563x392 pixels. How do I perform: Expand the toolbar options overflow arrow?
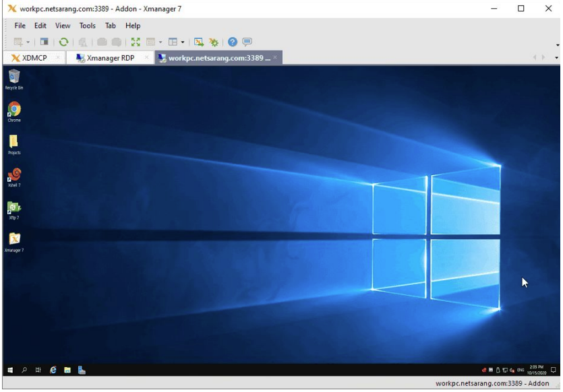pyautogui.click(x=557, y=45)
